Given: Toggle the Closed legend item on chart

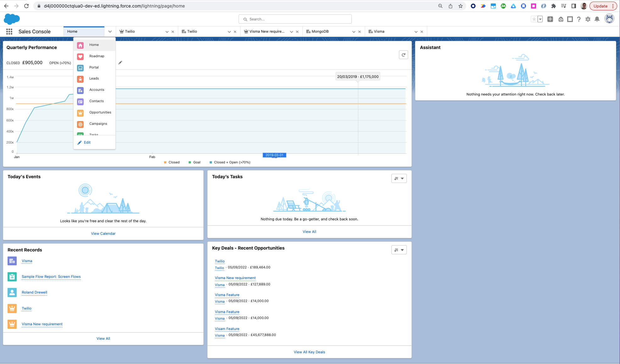Looking at the screenshot, I should [x=172, y=163].
